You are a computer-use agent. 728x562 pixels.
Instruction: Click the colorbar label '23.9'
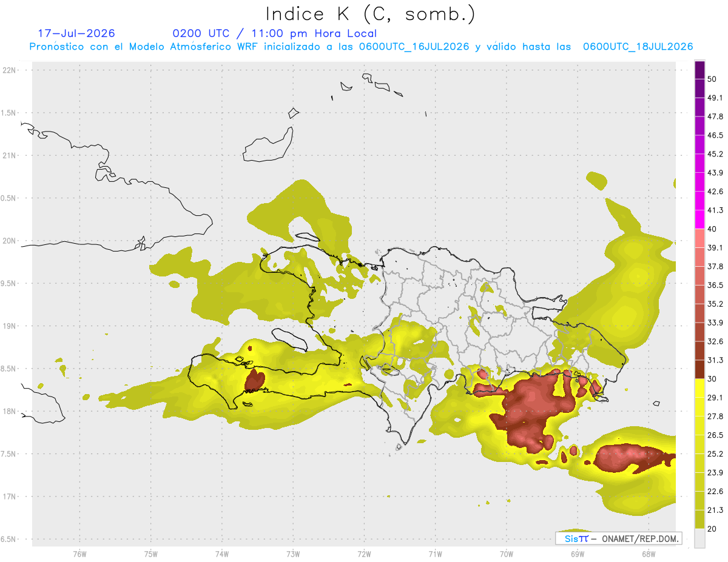[x=715, y=472]
